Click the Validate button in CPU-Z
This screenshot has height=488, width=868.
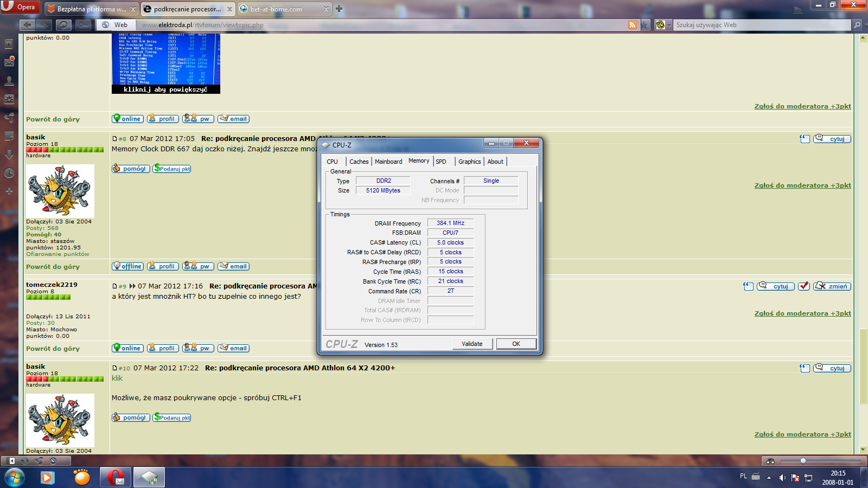pos(472,344)
